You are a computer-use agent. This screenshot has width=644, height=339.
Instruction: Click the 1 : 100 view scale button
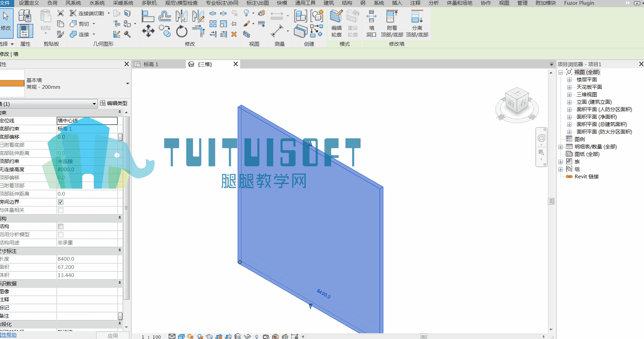[151, 337]
